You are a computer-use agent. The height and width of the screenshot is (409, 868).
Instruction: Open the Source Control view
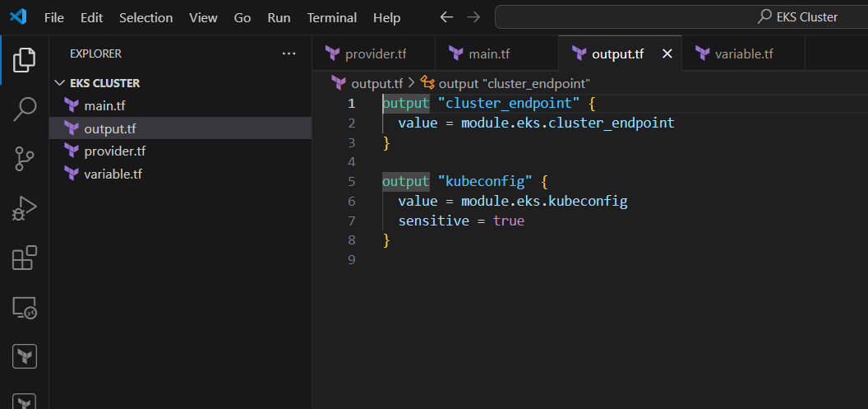pyautogui.click(x=25, y=159)
